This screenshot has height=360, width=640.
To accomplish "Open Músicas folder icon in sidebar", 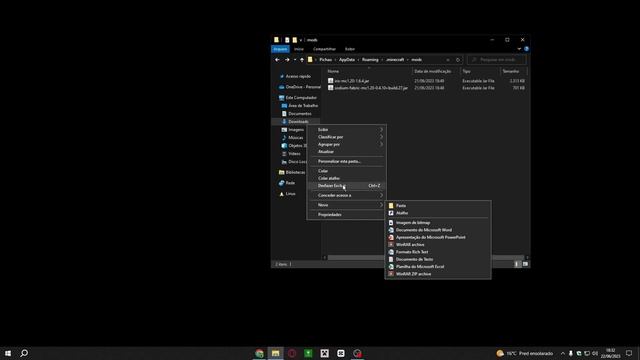I will [x=284, y=138].
